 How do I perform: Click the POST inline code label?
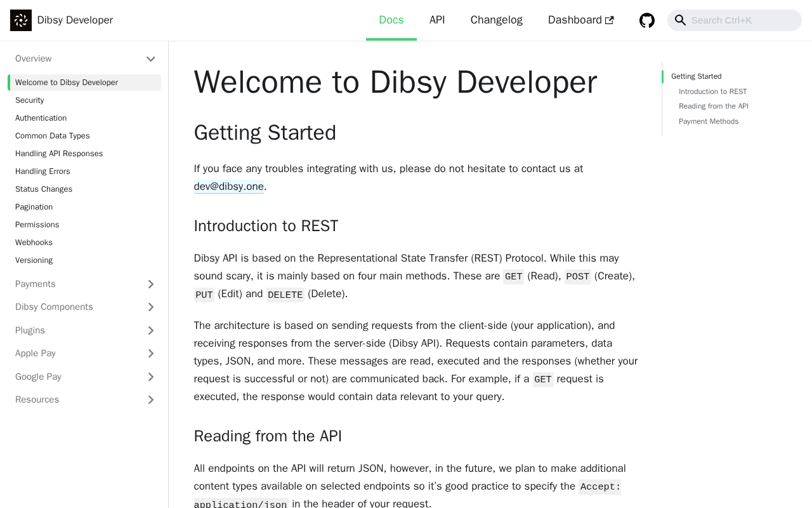click(x=578, y=277)
